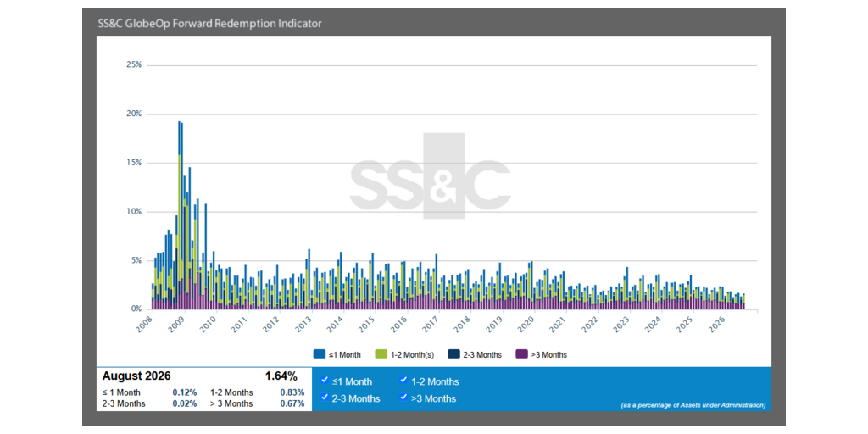868x434 pixels.
Task: Click the 25% y-axis label
Action: click(x=134, y=64)
